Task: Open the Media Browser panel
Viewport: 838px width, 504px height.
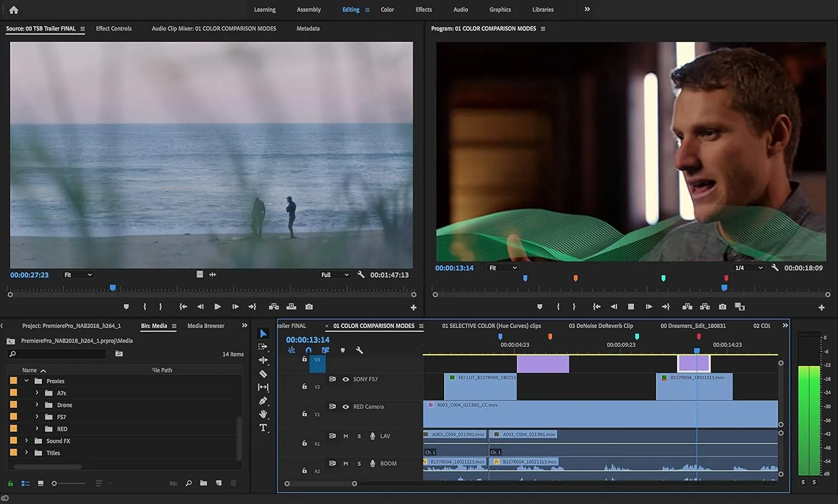Action: (205, 325)
